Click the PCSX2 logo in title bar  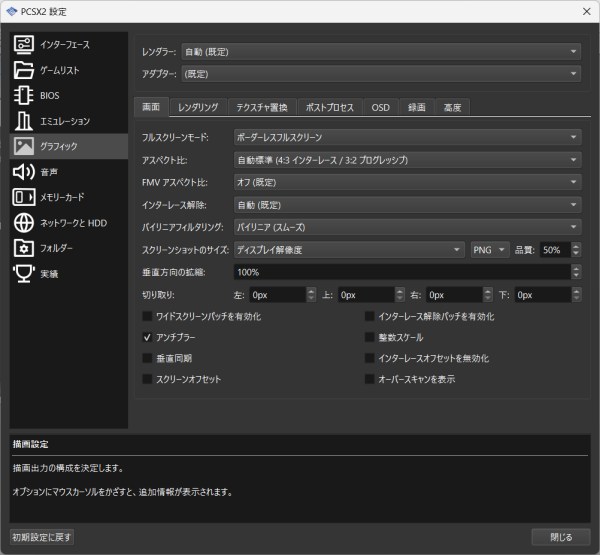[12, 11]
